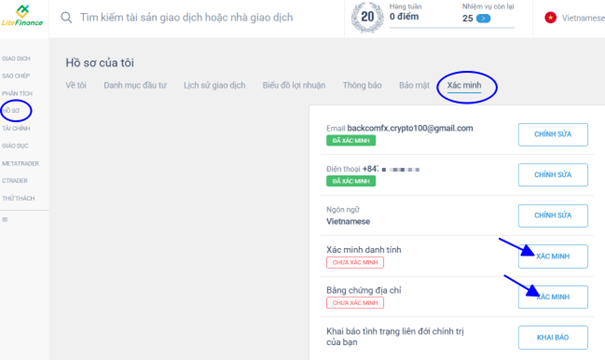Go to Tài chính in sidebar

pos(16,128)
